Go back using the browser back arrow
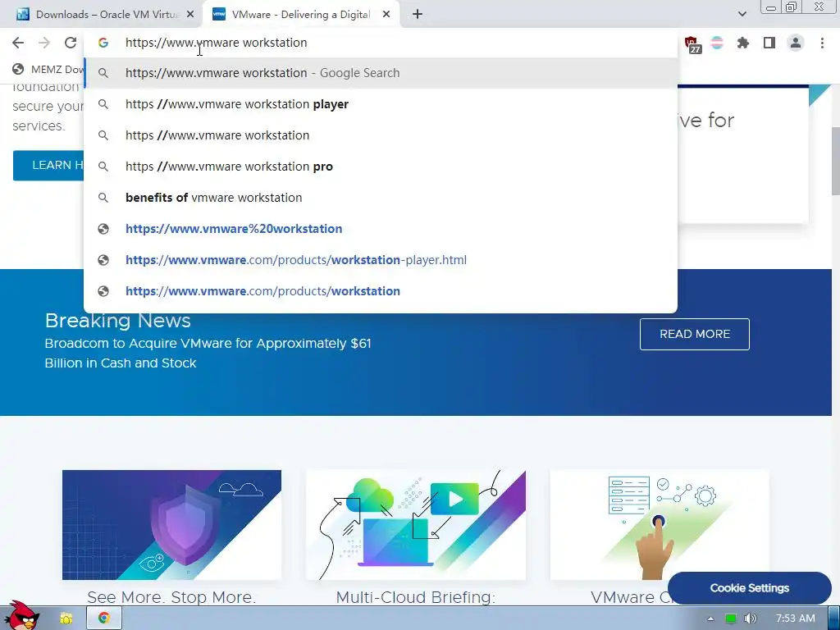Image resolution: width=840 pixels, height=630 pixels. pyautogui.click(x=18, y=43)
